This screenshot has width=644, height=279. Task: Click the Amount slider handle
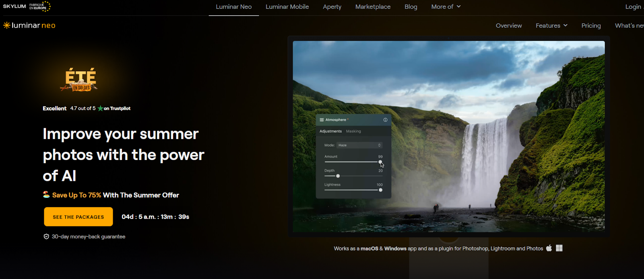[x=380, y=162]
